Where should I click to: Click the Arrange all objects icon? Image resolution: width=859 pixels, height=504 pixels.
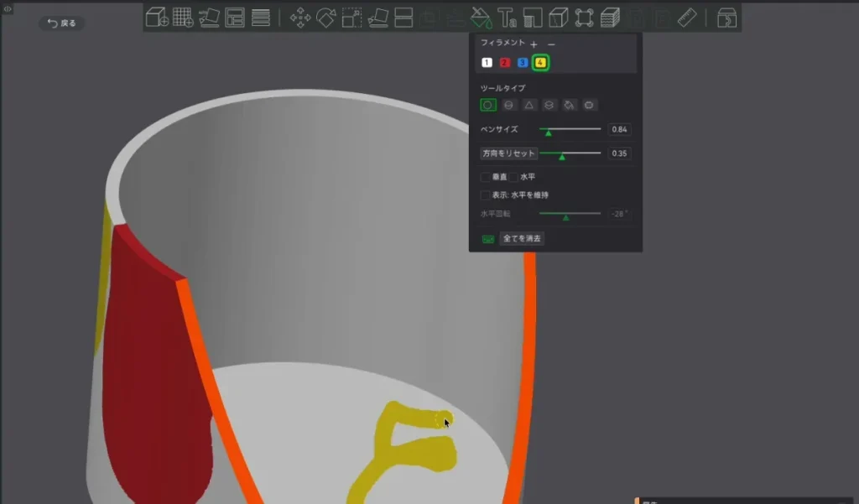235,18
